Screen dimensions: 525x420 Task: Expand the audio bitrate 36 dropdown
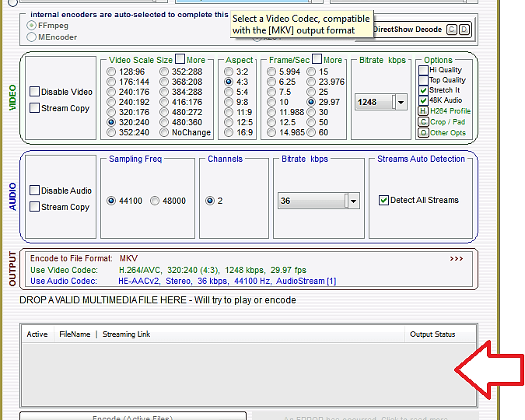tap(353, 201)
